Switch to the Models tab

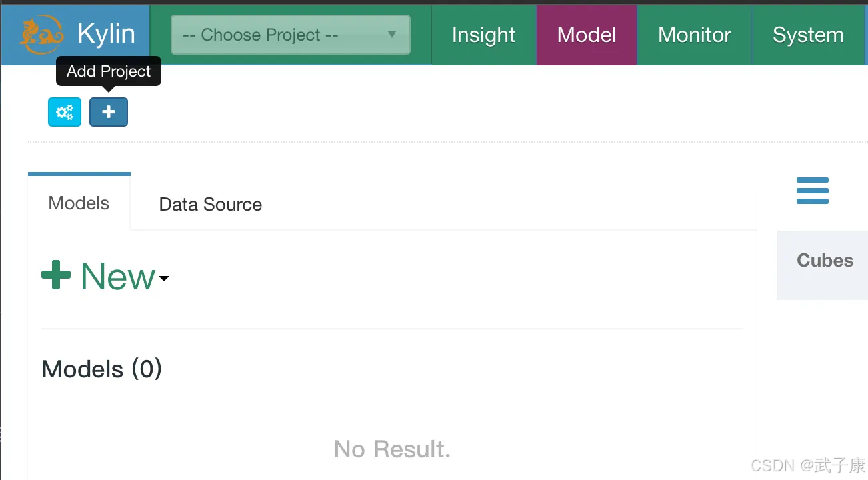point(79,203)
